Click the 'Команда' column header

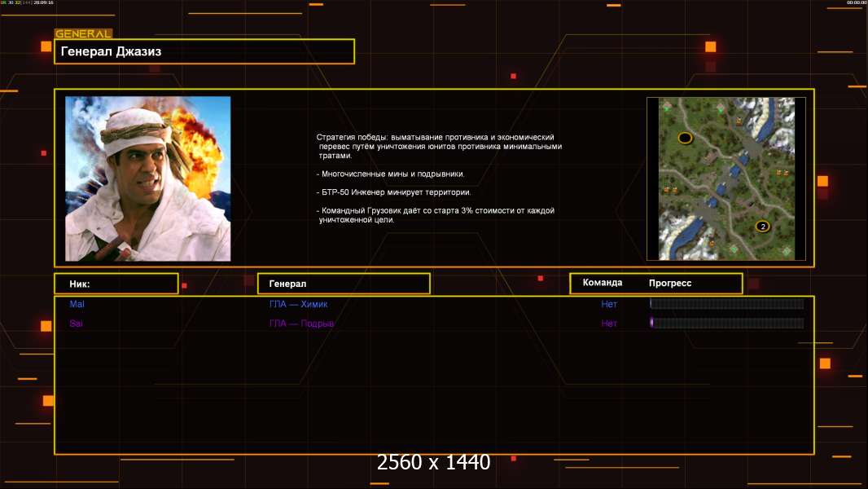pos(603,283)
